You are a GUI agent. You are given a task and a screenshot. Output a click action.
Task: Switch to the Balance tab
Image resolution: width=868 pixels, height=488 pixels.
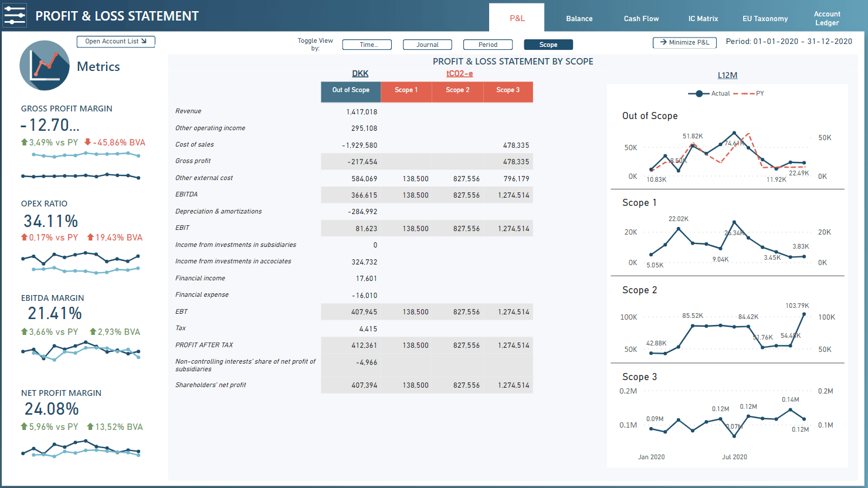579,19
